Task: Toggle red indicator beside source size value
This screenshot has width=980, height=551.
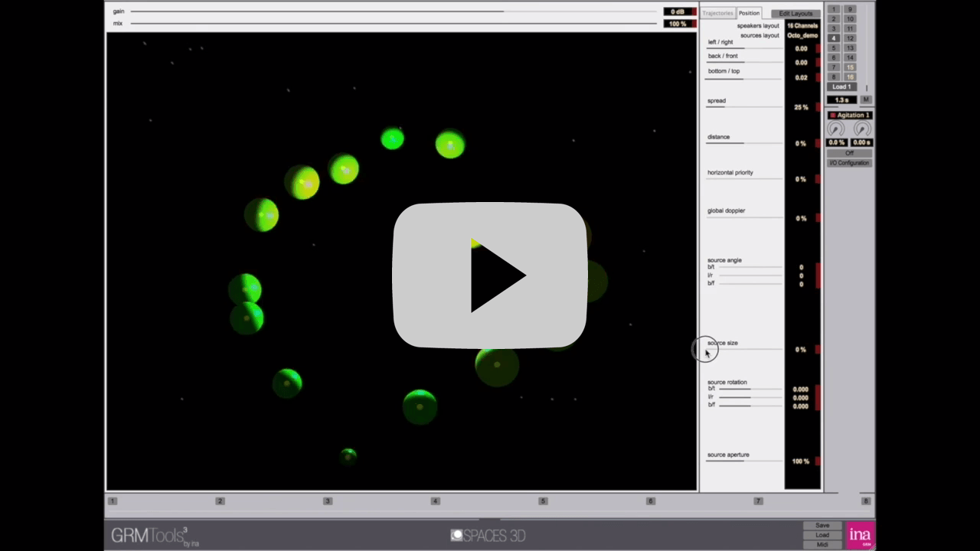Action: (x=818, y=350)
